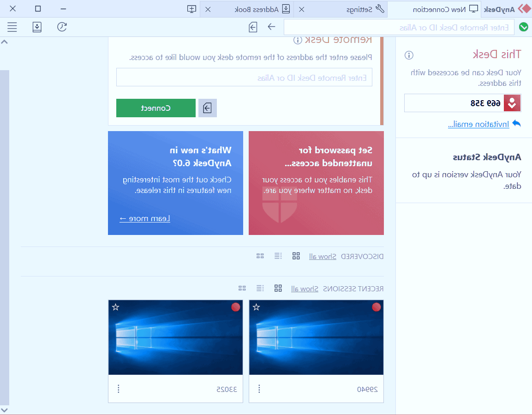Viewport: 532px width, 415px height.
Task: Click the Enter Remote Desk ID field
Action: click(245, 77)
